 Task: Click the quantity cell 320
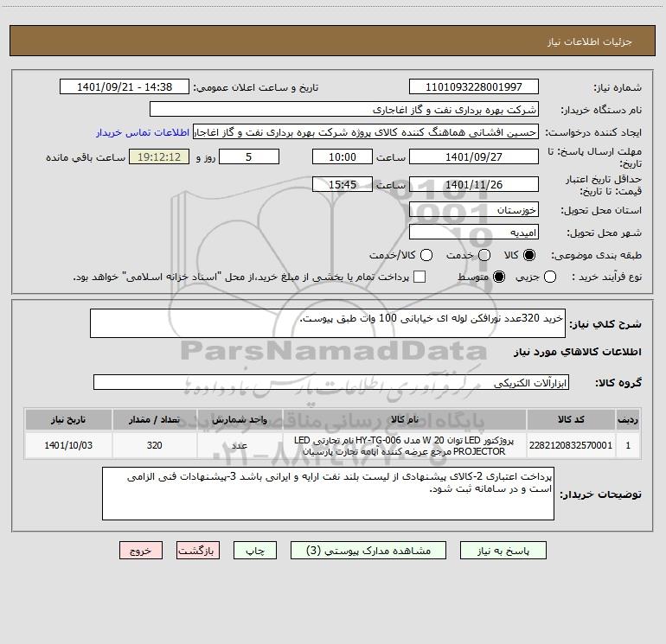pyautogui.click(x=154, y=445)
